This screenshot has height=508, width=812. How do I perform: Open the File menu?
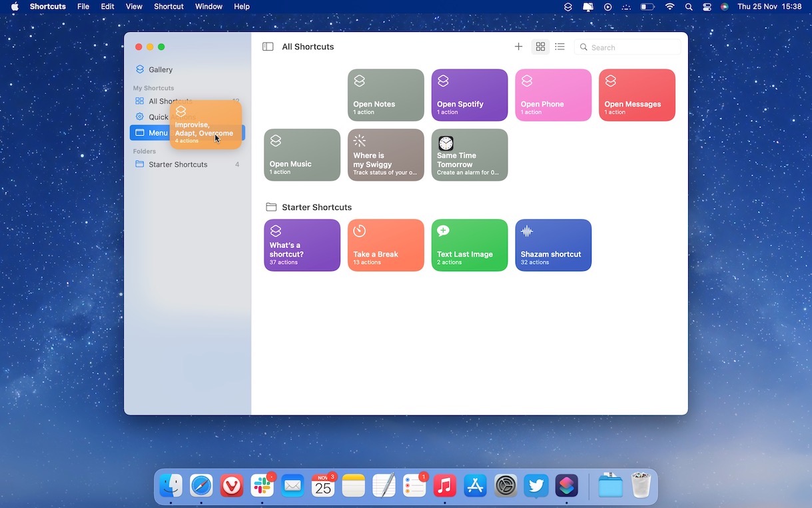pos(83,7)
